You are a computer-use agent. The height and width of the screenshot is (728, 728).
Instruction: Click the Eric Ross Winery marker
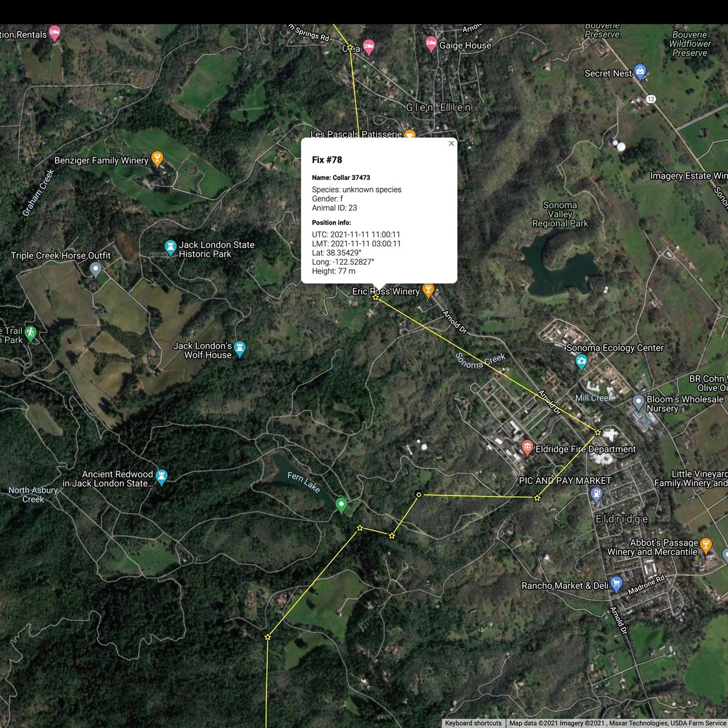428,290
